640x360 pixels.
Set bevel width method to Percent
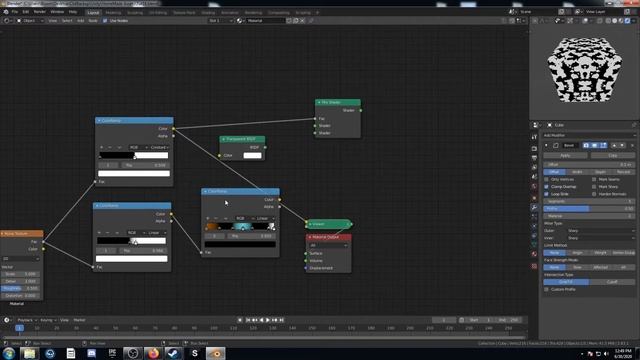tap(624, 172)
